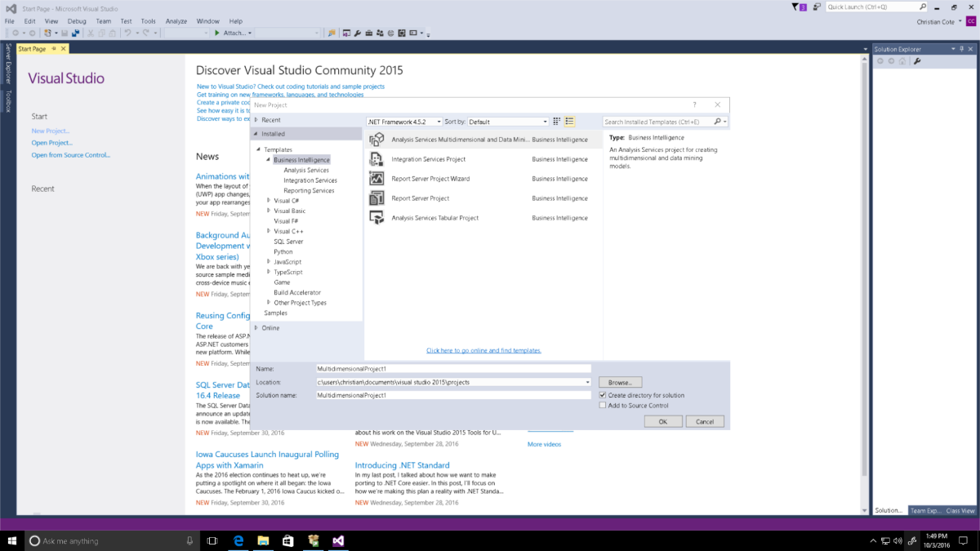Click the CC account avatar

coord(970,21)
